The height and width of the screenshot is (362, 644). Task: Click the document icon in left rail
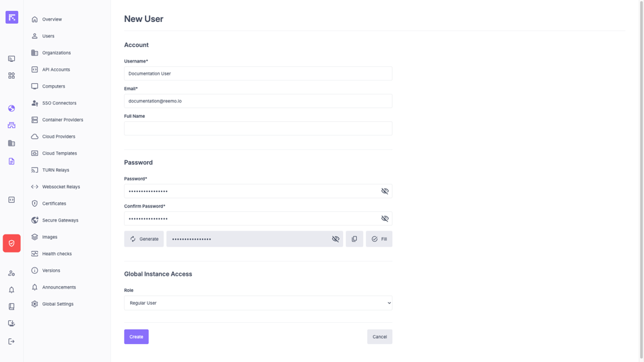pos(12,161)
